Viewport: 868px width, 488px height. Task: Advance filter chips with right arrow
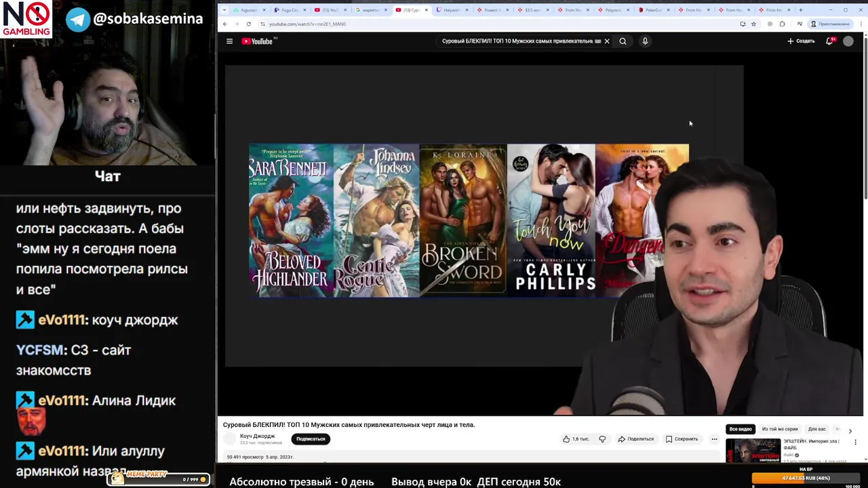tap(850, 431)
